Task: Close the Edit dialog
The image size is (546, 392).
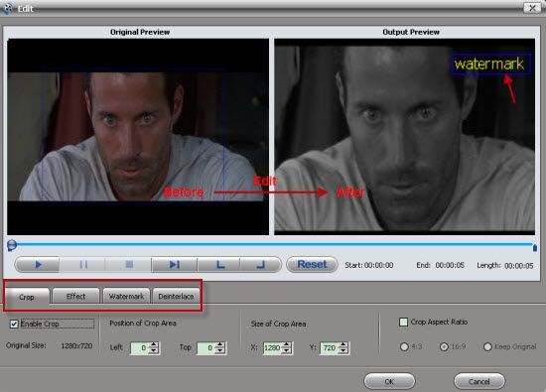Action: point(532,8)
